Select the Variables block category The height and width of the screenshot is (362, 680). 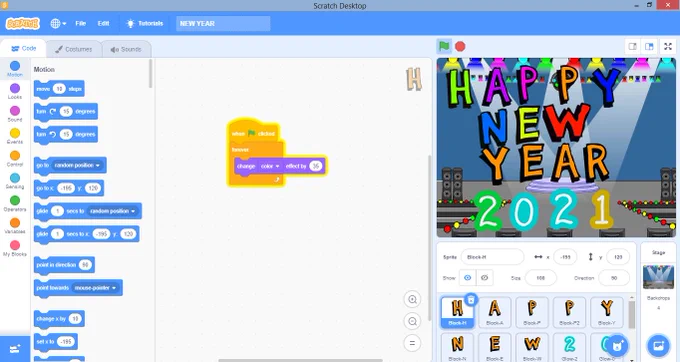[15, 226]
